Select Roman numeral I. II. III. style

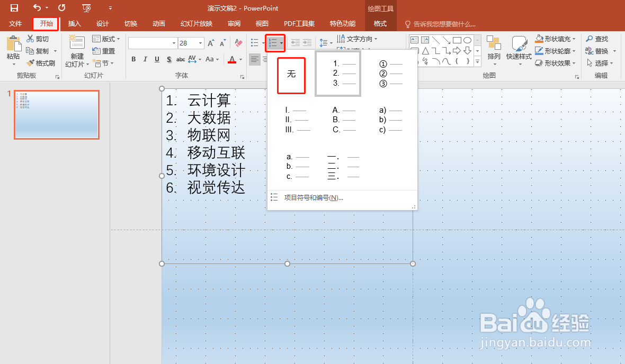coord(297,120)
